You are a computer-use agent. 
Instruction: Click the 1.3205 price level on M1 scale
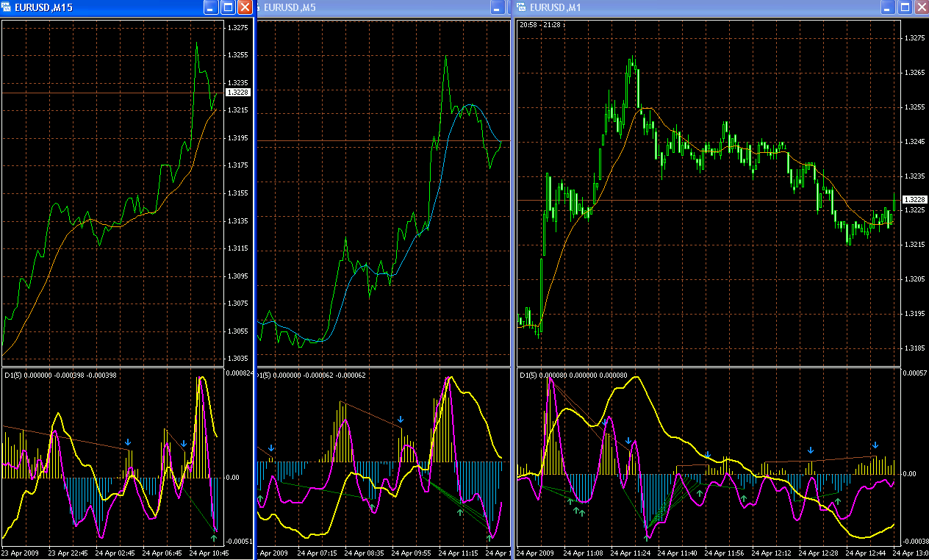click(914, 279)
